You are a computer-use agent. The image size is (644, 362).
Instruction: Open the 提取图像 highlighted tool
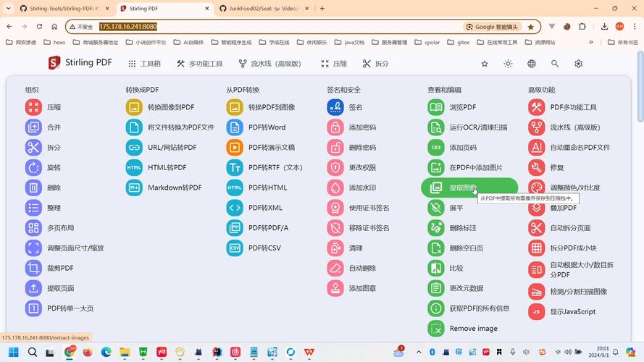point(469,188)
